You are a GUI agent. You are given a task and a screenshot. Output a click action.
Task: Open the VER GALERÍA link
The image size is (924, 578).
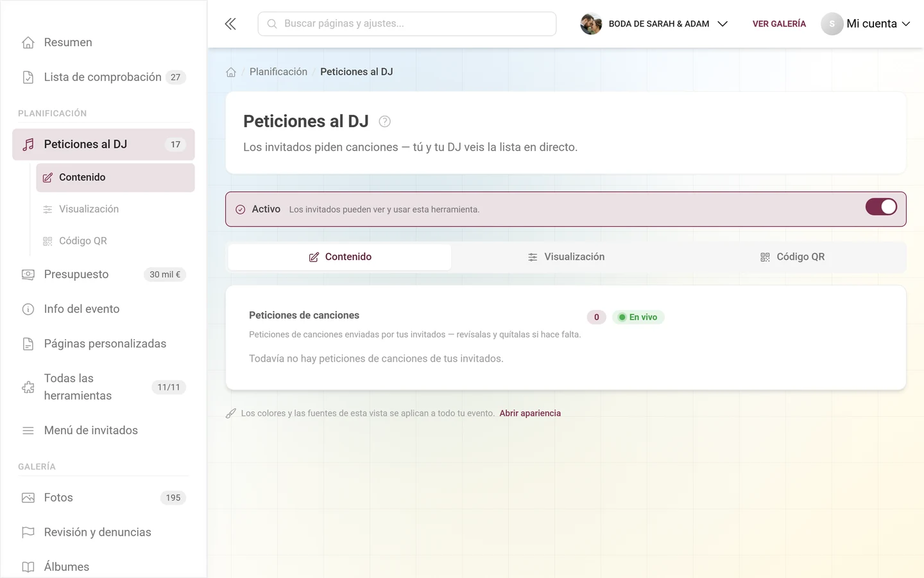pyautogui.click(x=779, y=24)
